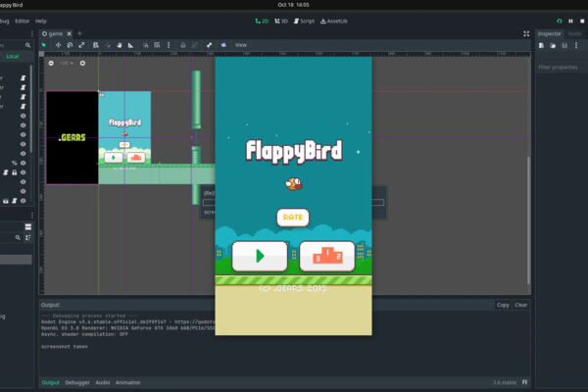Open snapping options three-dot menu
The image size is (588, 392).
169,45
